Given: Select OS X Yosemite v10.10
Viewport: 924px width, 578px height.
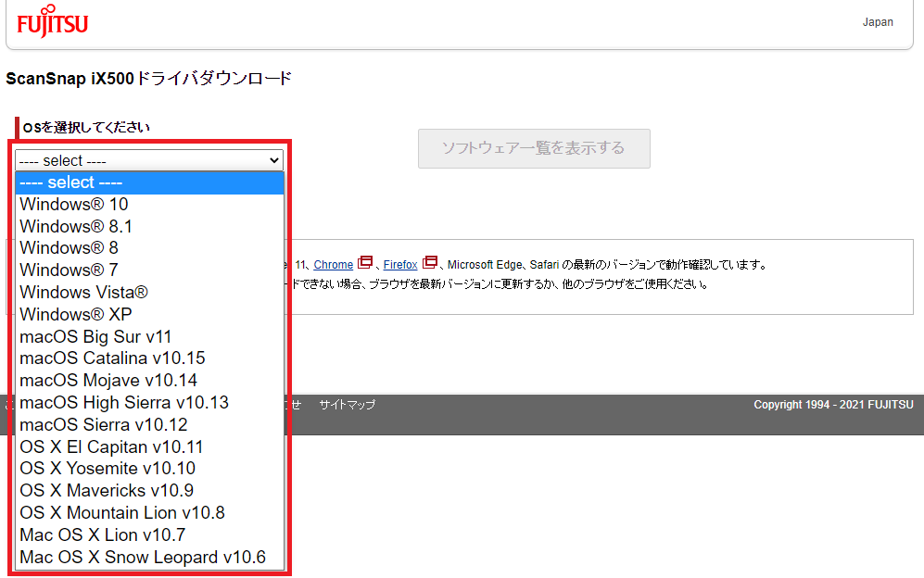Looking at the screenshot, I should point(150,469).
